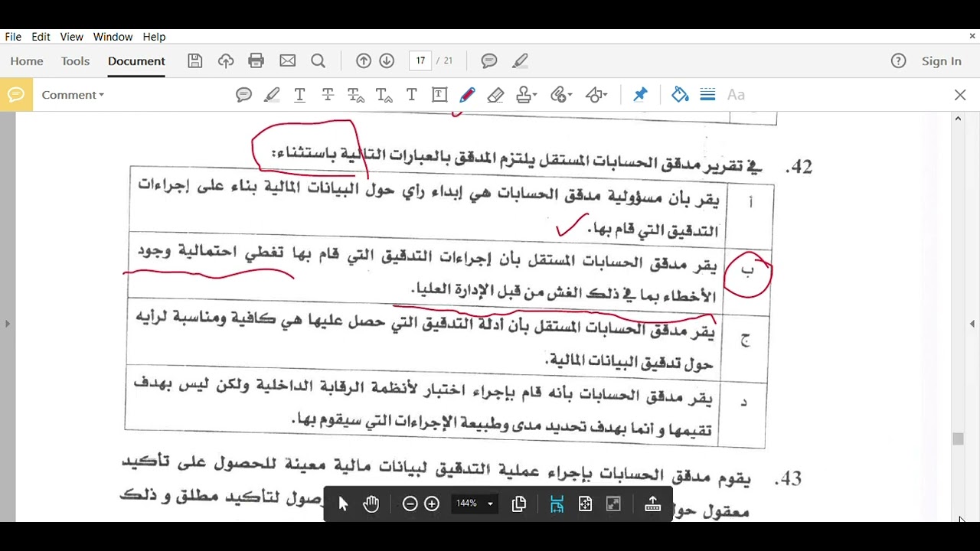Zoom in with the plus button
The image size is (980, 551).
tap(432, 504)
